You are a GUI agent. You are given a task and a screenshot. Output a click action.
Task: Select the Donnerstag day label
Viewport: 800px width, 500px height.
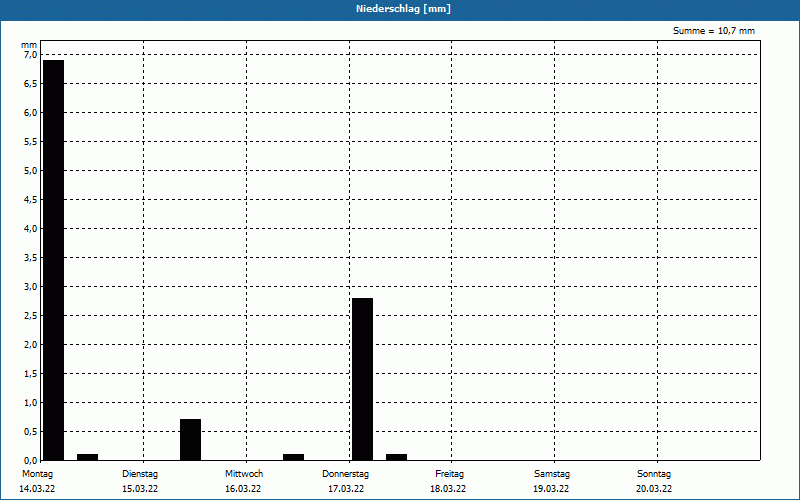[x=345, y=474]
